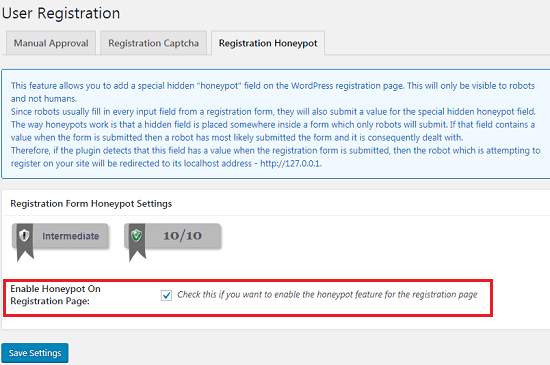
Task: Click the Registration Form Honeypot Settings header
Action: 91,203
